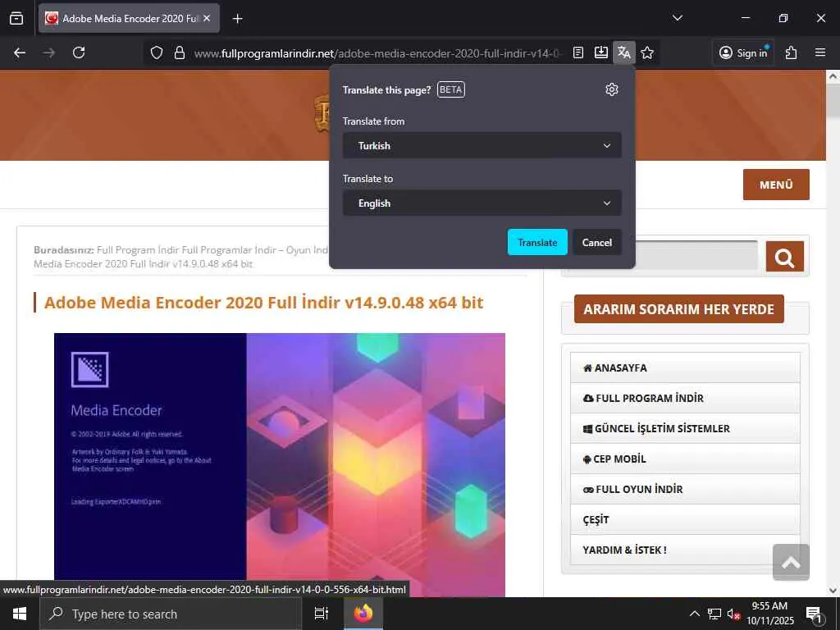840x630 pixels.
Task: Click ARARIM SORARIM HER YERDE banner
Action: tap(678, 309)
